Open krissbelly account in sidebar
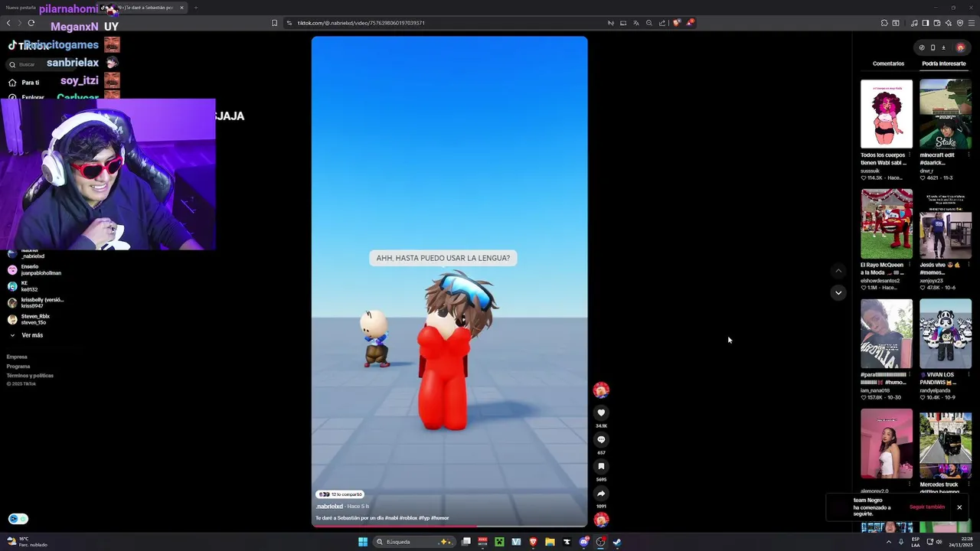The image size is (980, 551). click(35, 303)
